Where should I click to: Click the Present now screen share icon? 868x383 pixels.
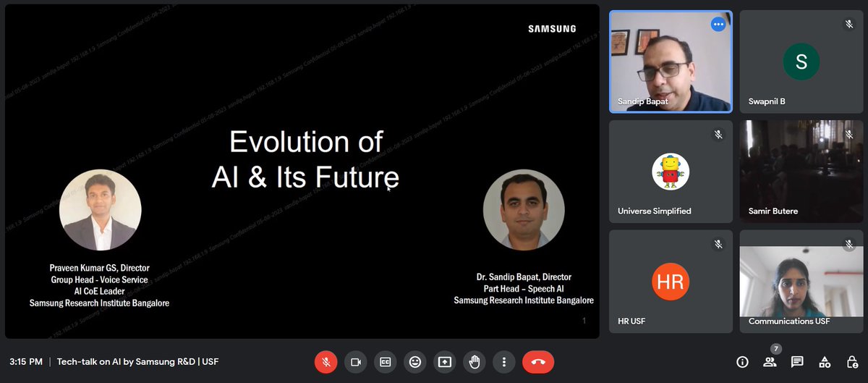point(445,361)
